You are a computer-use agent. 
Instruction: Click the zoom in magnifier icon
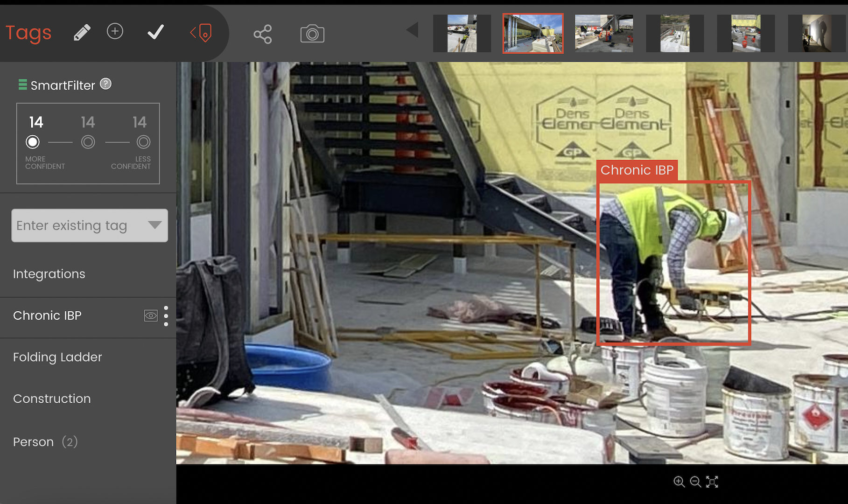[x=679, y=482]
